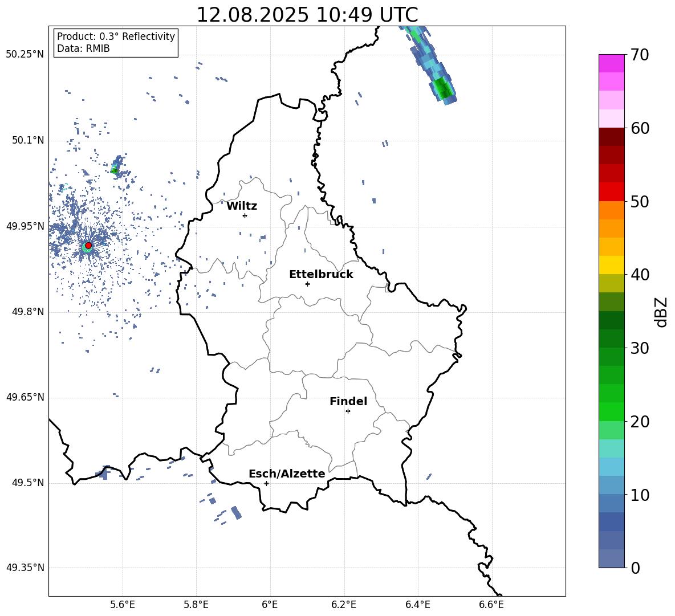Click the 50.1°N latitude label
This screenshot has width=675, height=616.
(27, 141)
